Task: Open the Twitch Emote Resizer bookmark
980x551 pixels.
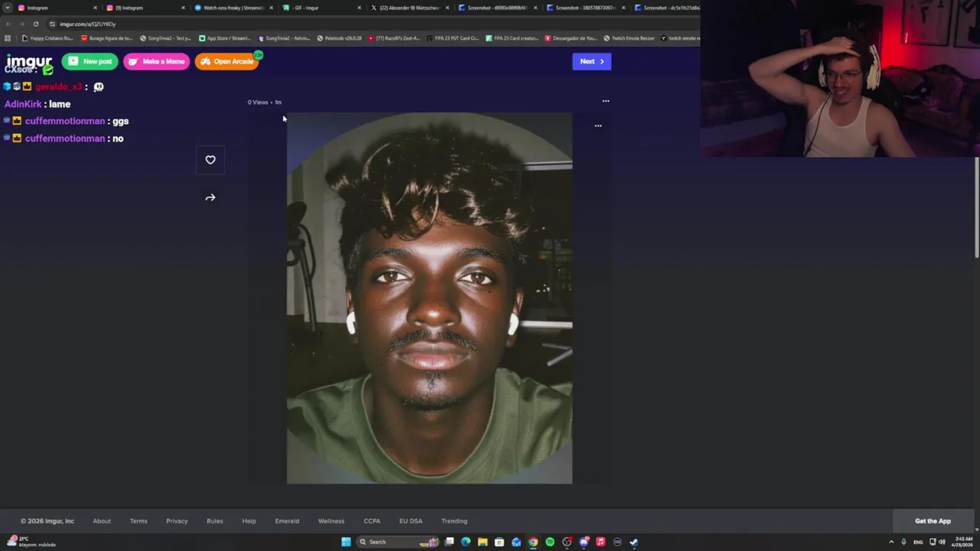Action: (x=629, y=38)
